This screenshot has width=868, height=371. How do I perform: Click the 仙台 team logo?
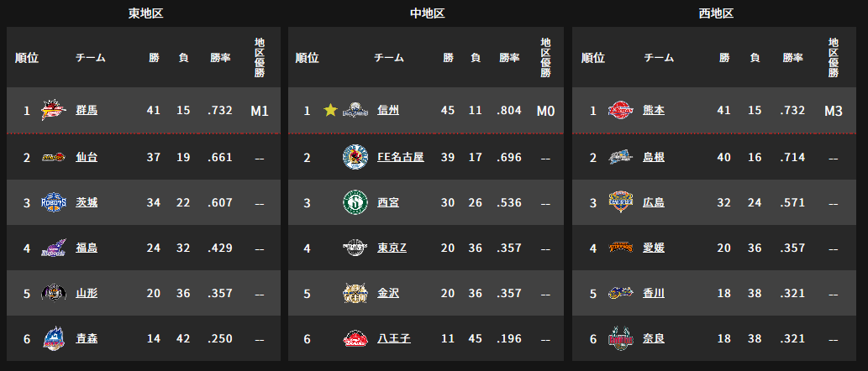54,158
